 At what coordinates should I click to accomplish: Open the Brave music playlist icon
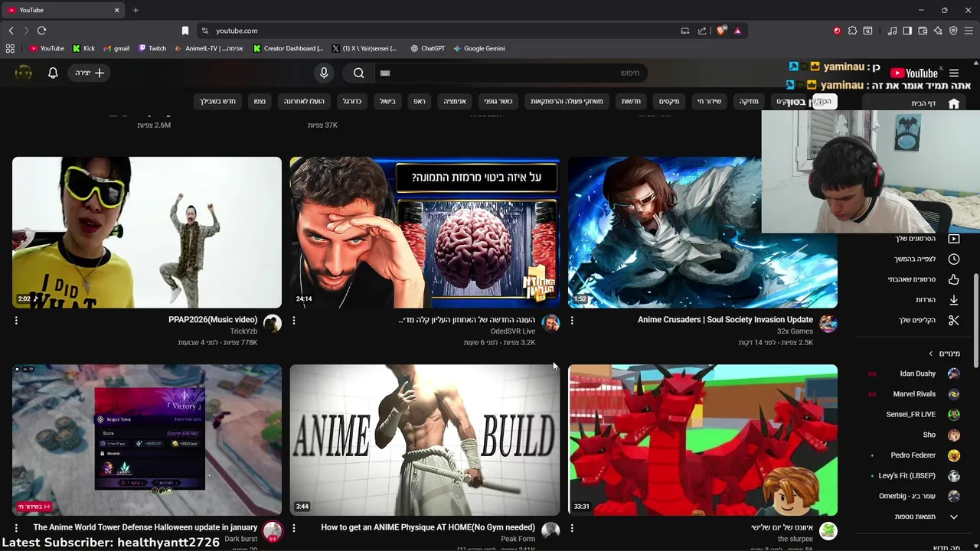[x=892, y=31]
